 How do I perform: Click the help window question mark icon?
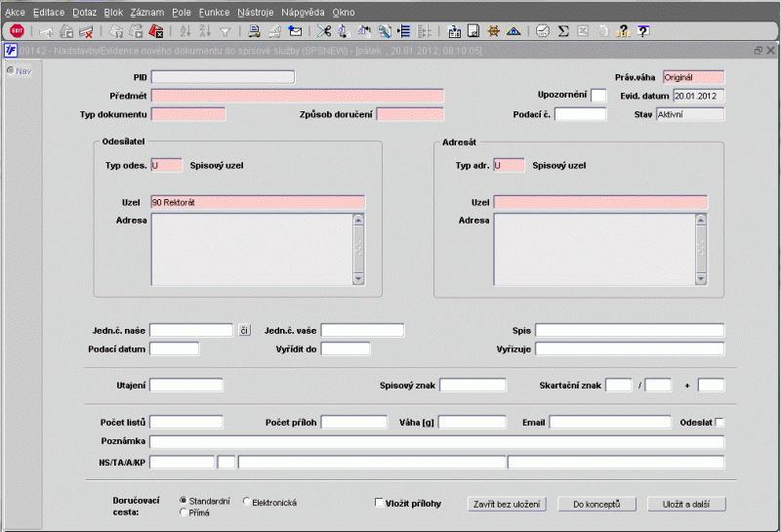click(643, 31)
